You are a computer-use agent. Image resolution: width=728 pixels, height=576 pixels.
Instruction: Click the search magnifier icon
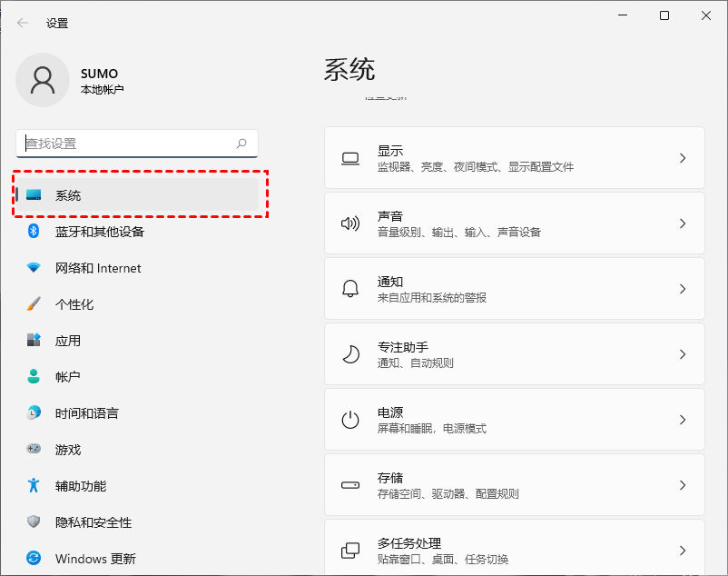pos(241,144)
